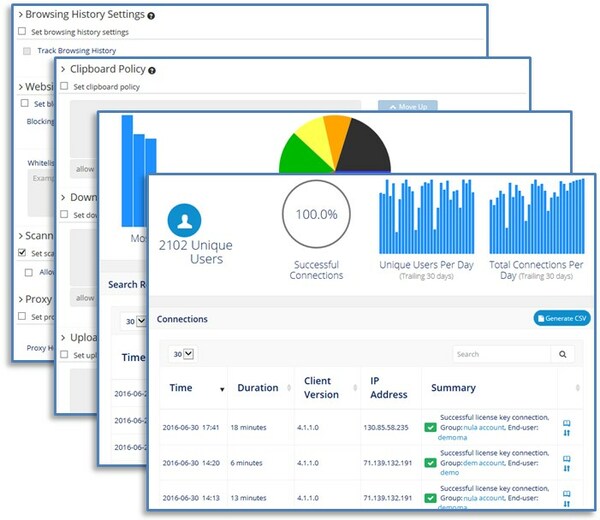Enable the Set browsing history settings checkbox
600x520 pixels.
[22, 32]
